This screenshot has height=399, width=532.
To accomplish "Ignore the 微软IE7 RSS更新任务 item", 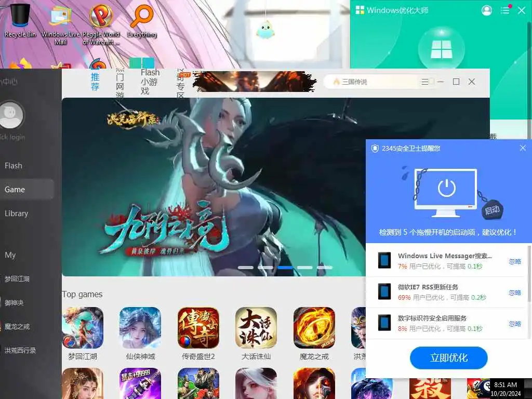I will (515, 292).
